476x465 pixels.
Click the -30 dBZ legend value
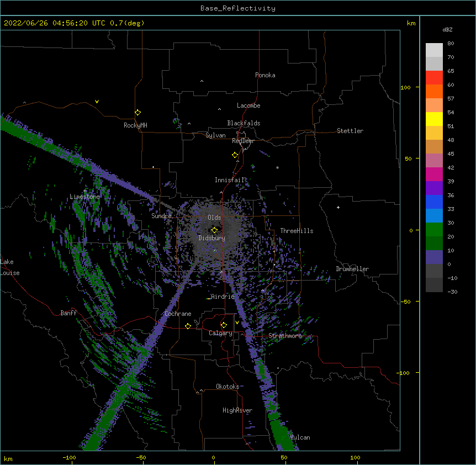[452, 292]
